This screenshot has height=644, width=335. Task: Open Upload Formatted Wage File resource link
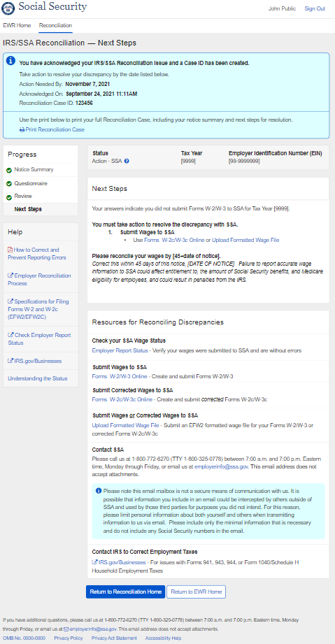click(126, 425)
